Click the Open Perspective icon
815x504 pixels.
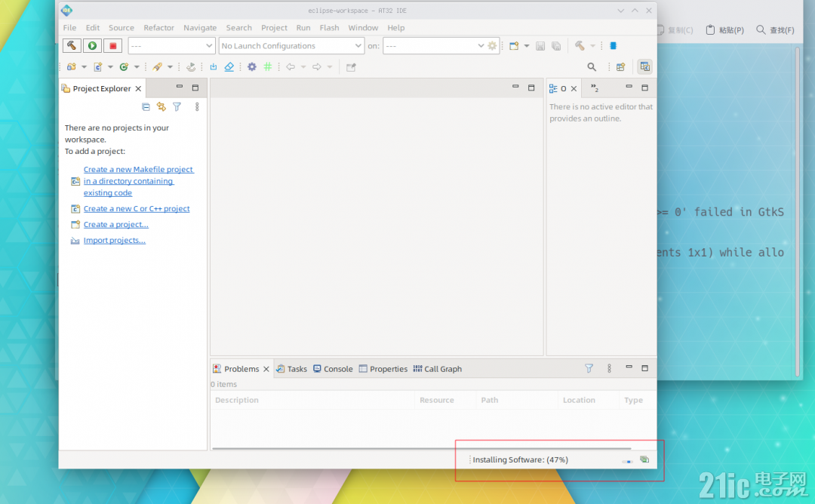pyautogui.click(x=620, y=66)
